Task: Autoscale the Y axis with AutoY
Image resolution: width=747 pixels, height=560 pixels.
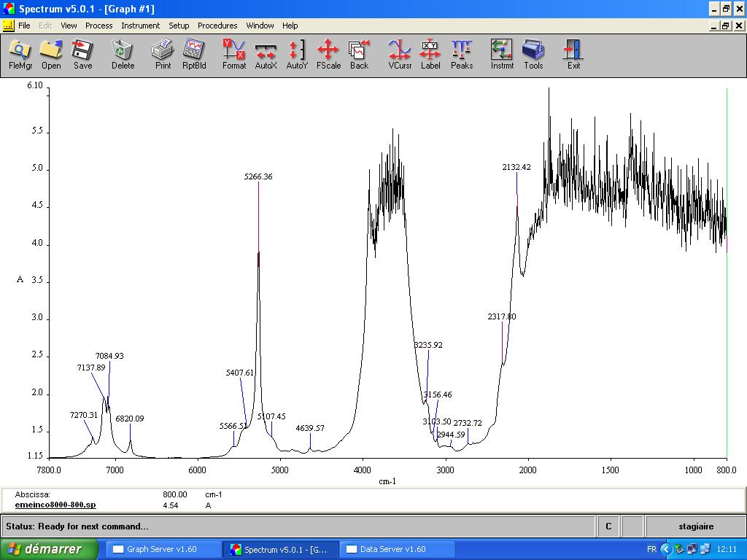Action: coord(297,55)
